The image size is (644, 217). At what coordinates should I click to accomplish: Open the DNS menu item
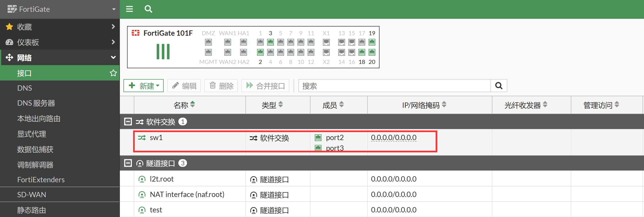(25, 88)
